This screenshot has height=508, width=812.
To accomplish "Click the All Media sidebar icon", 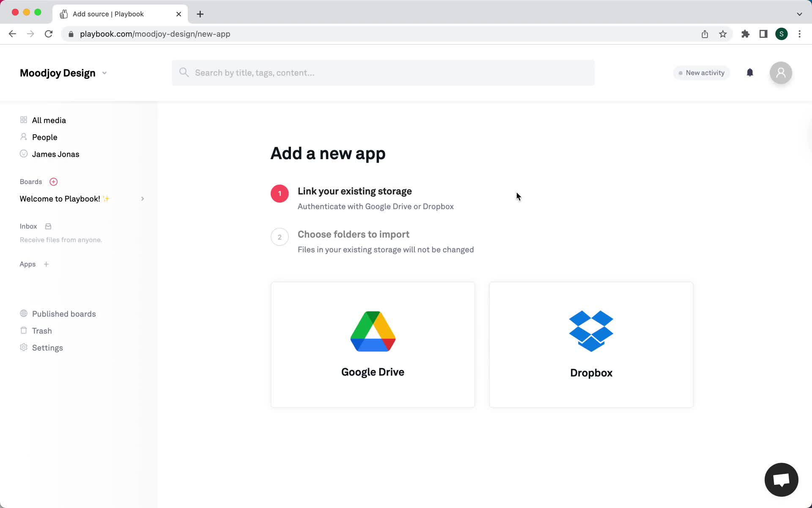I will [x=23, y=119].
